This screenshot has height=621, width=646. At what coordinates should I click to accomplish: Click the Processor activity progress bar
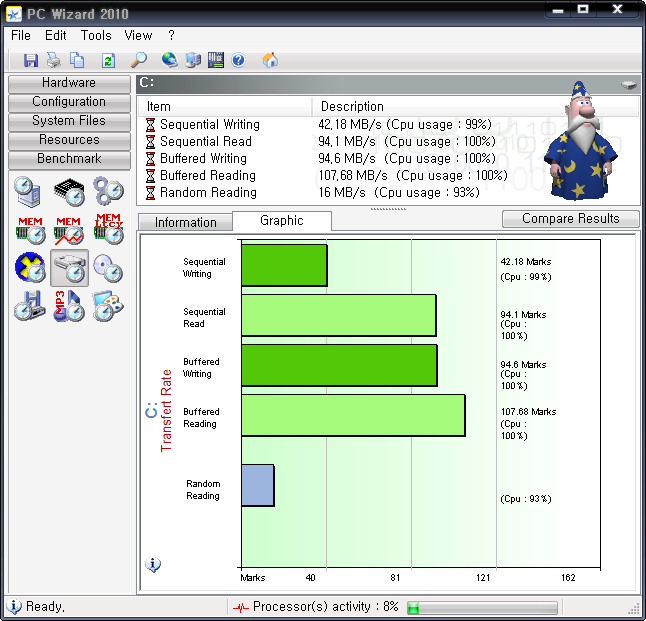[x=482, y=607]
